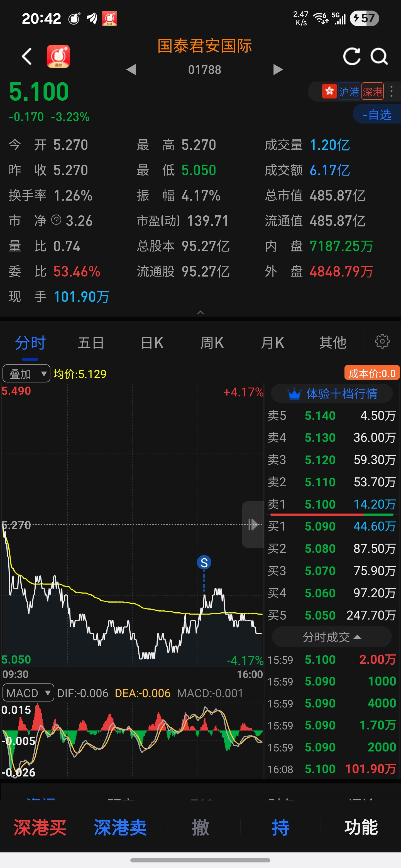Switch to the 周K tab
The height and width of the screenshot is (868, 401).
click(212, 343)
